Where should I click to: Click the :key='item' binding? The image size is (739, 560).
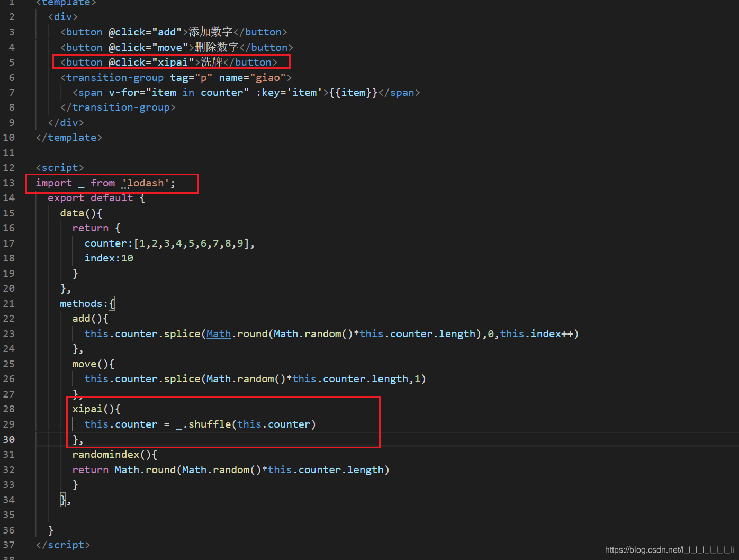[289, 92]
